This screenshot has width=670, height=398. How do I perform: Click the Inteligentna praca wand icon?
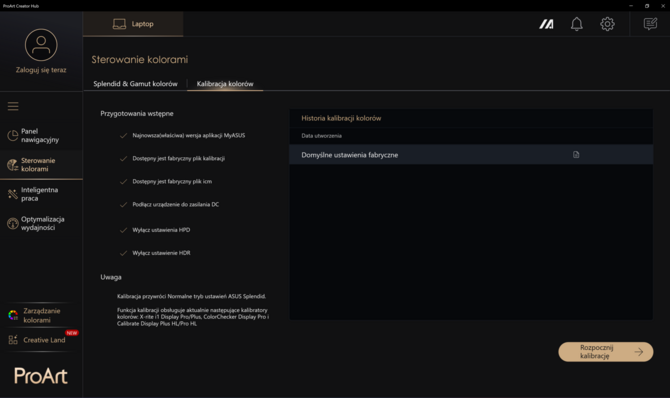[13, 194]
